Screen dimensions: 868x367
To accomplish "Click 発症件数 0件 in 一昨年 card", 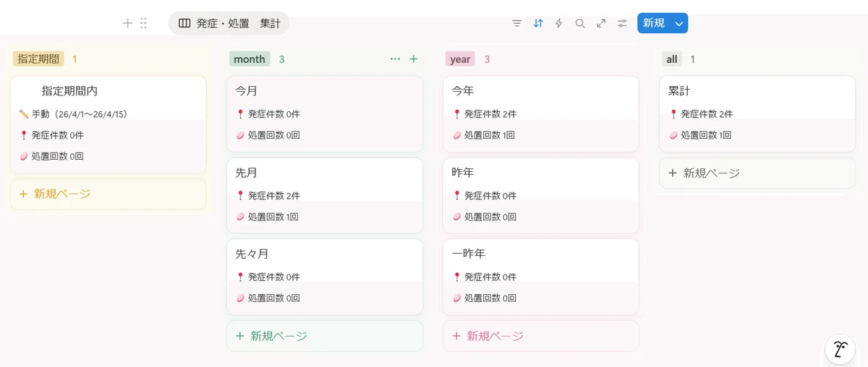I will pos(490,277).
